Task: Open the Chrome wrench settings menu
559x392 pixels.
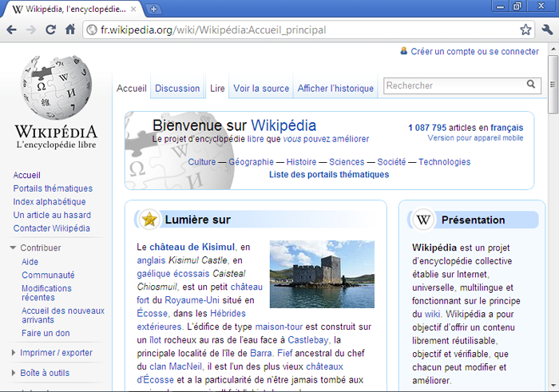Action: click(x=547, y=30)
